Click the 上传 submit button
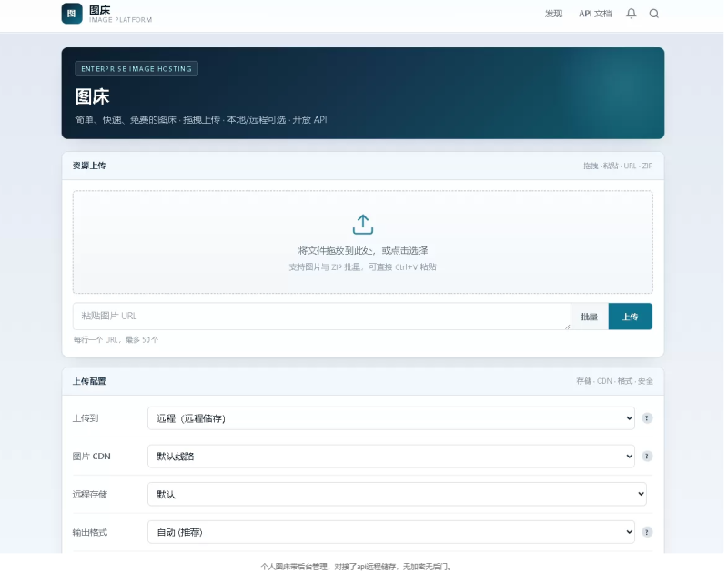The height and width of the screenshot is (573, 728). (630, 317)
